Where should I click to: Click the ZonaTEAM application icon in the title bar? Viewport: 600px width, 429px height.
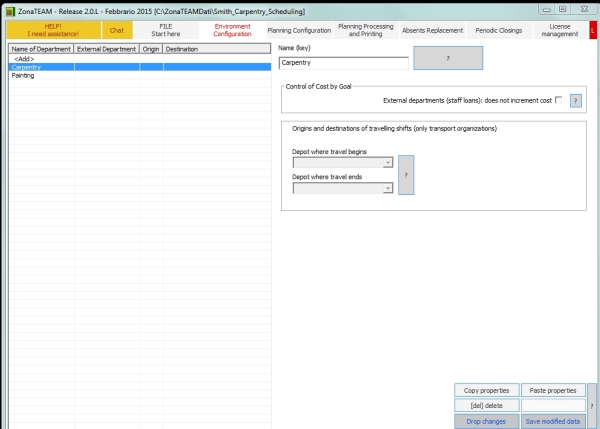(10, 11)
